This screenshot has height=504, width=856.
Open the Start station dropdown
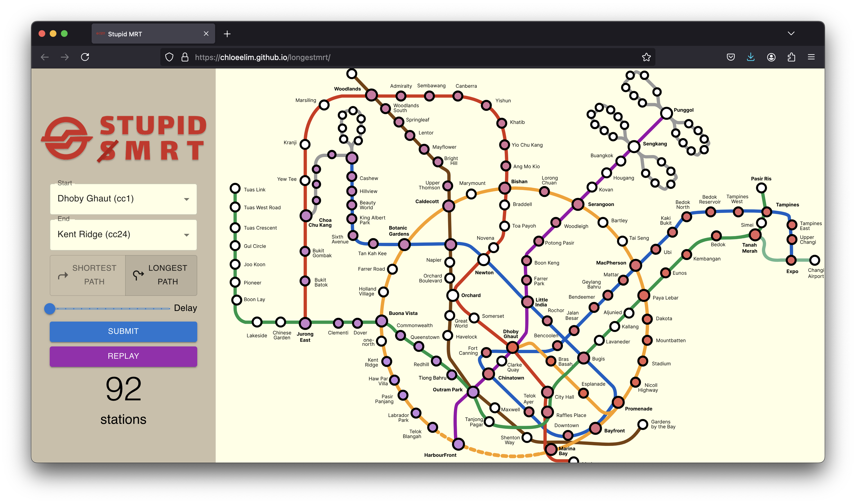click(123, 199)
